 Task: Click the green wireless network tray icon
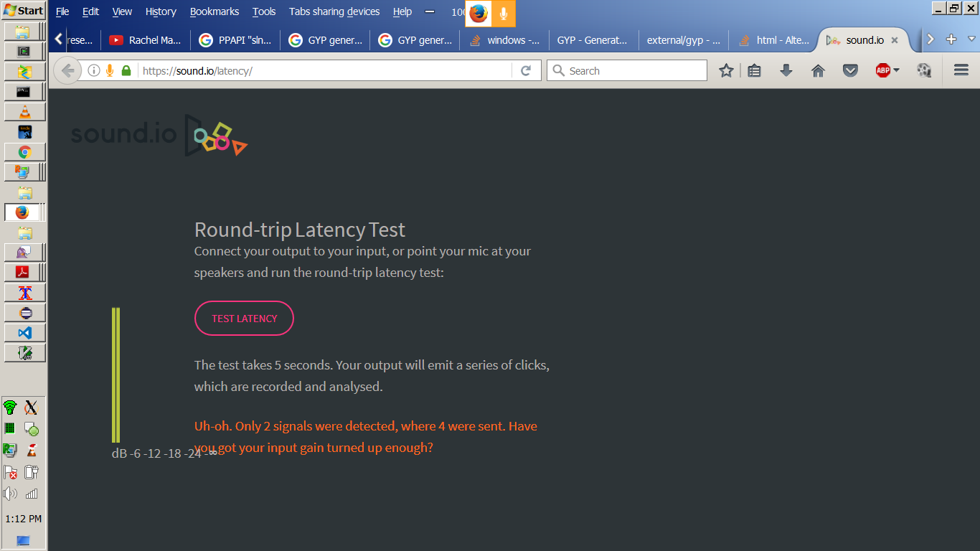10,408
